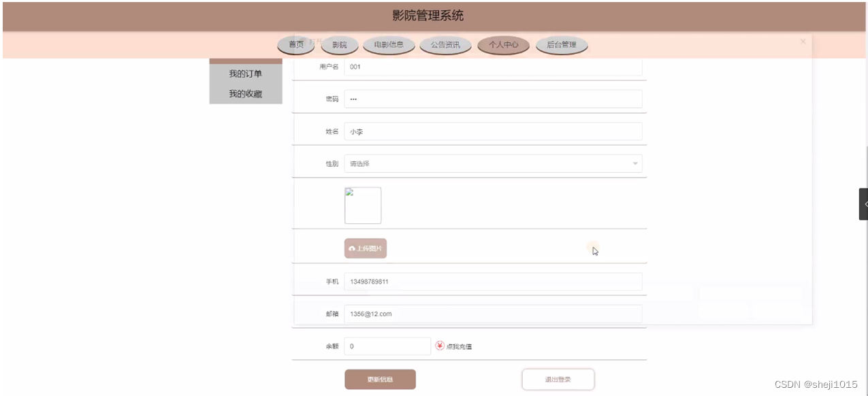Click the 上传图片 upload button
The height and width of the screenshot is (396, 868).
(366, 248)
